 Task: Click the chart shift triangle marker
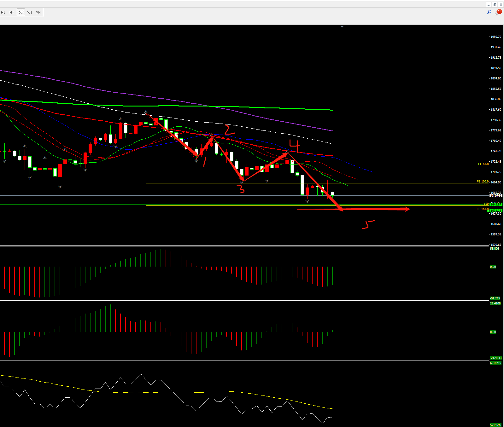coord(342,27)
